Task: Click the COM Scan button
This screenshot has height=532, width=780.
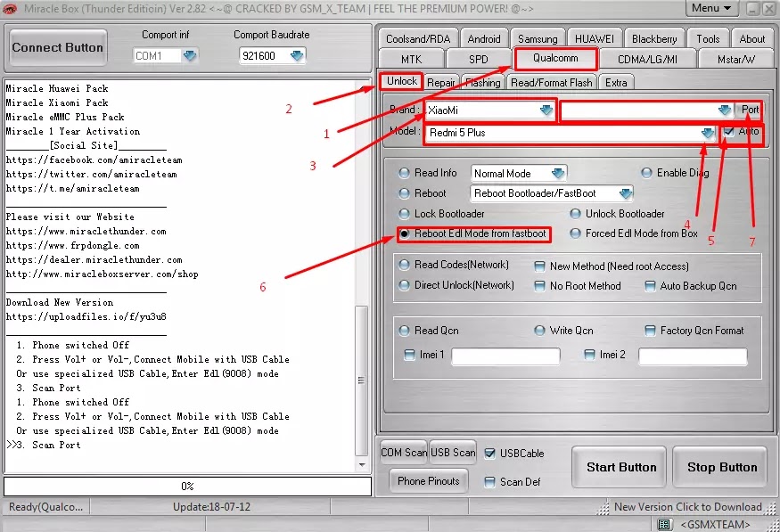Action: pos(404,453)
